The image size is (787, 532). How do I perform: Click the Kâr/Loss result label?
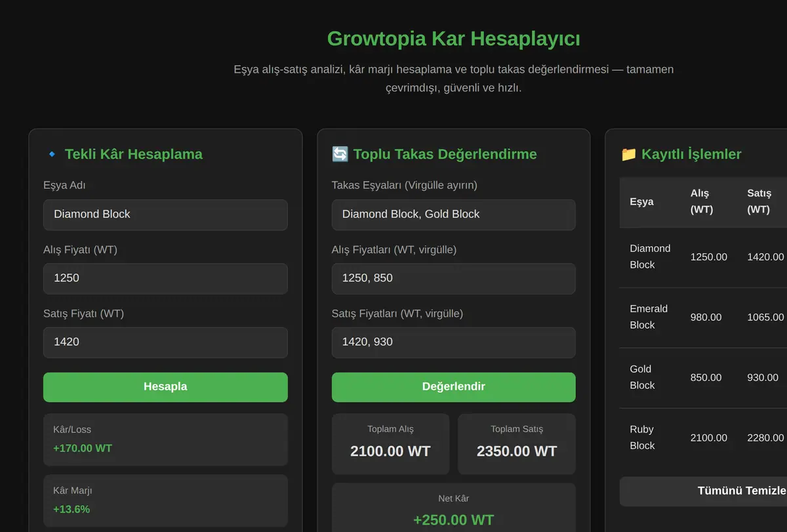(72, 430)
